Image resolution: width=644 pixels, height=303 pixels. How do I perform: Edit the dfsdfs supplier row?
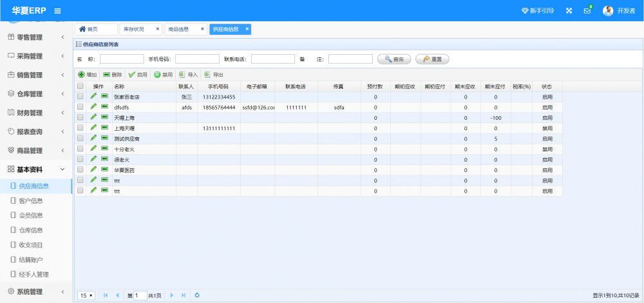pyautogui.click(x=93, y=106)
